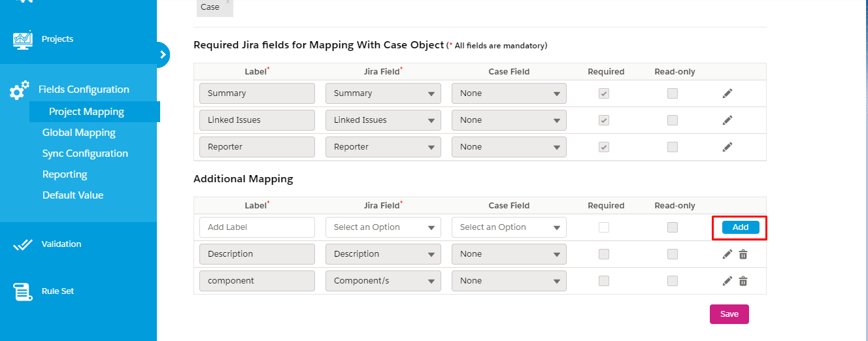
Task: Open Global Mapping in sidebar
Action: pos(79,133)
